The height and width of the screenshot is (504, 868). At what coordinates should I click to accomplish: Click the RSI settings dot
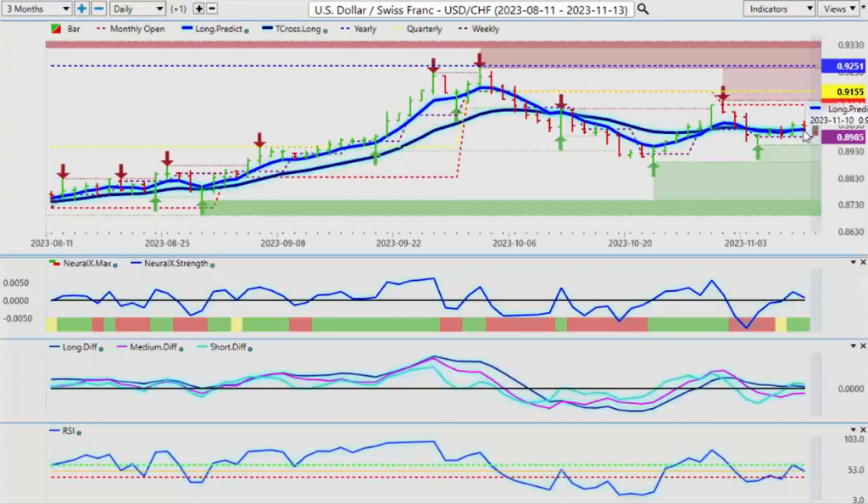(79, 433)
